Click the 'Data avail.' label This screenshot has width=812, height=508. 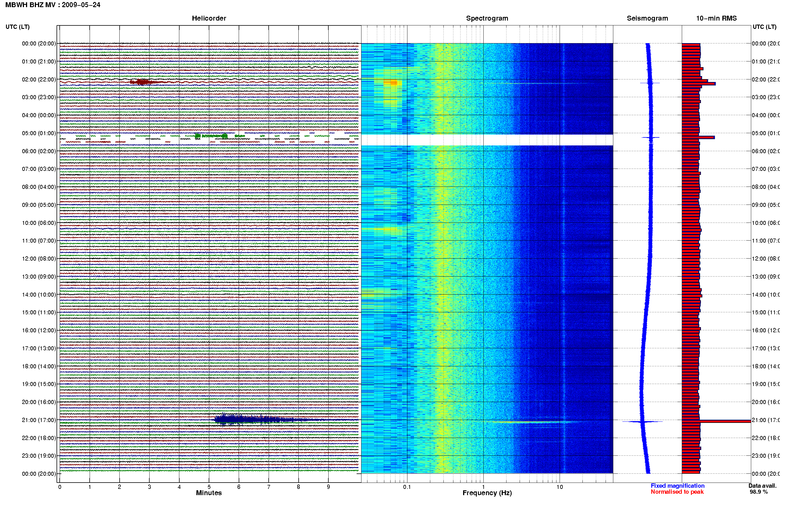[x=762, y=486]
